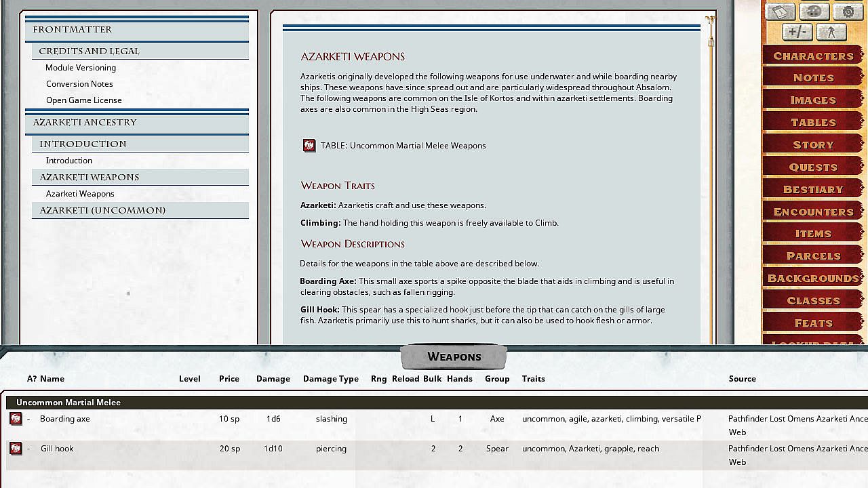Select the Open Game License page

pos(84,100)
